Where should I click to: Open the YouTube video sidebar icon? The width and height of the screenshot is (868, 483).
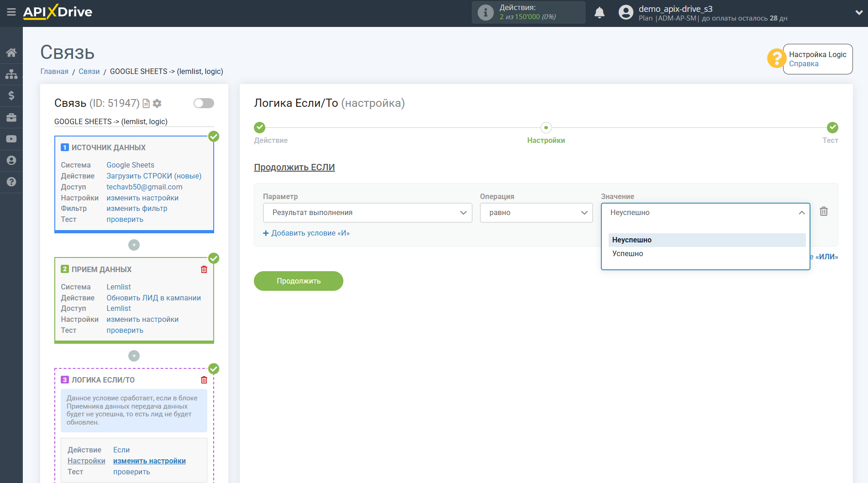(x=11, y=139)
